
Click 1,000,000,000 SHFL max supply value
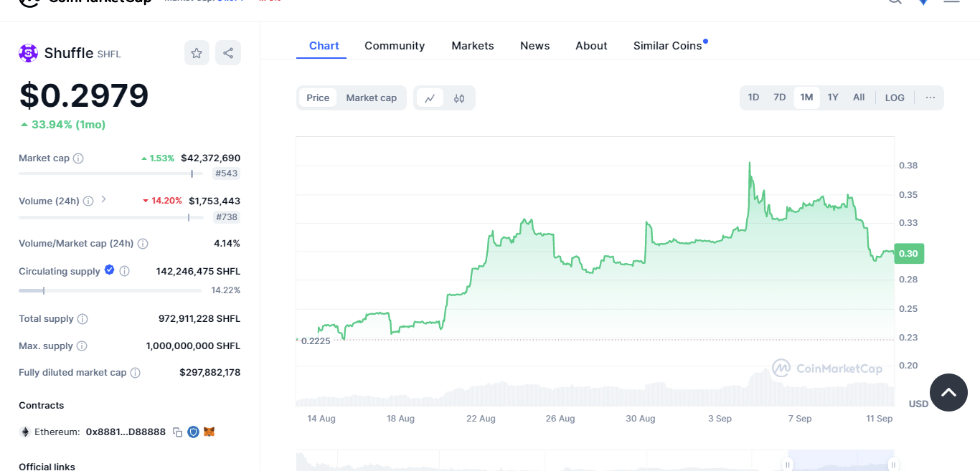(193, 346)
